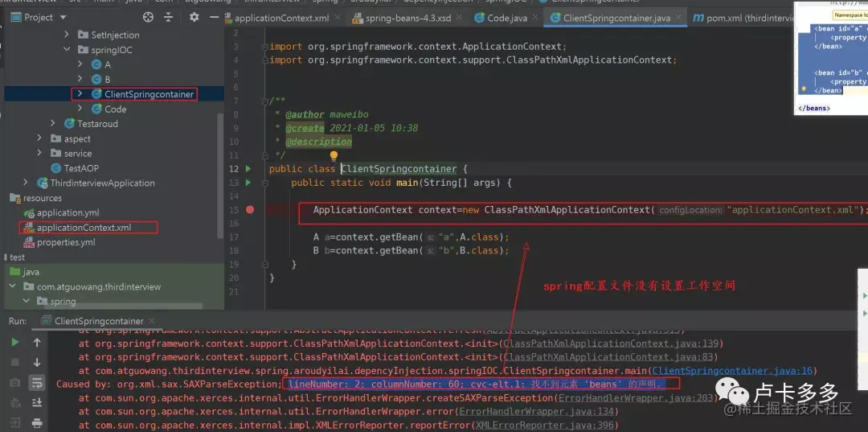Click the Up stack trace arrow

click(37, 342)
